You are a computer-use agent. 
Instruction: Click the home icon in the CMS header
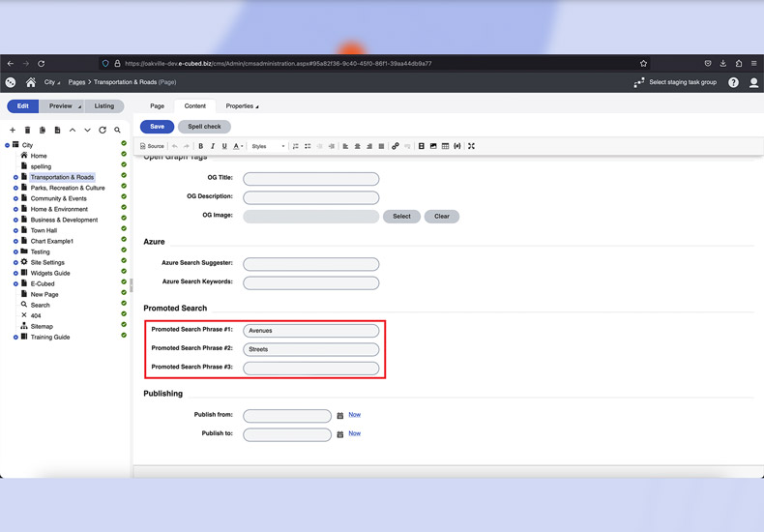point(31,82)
